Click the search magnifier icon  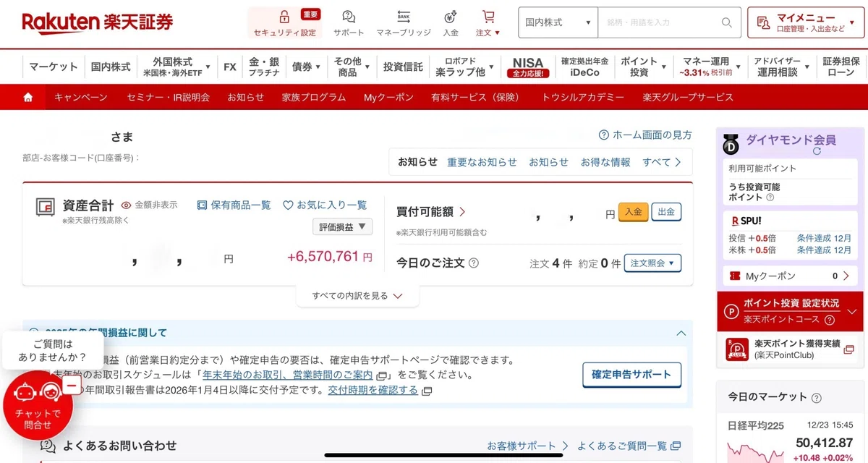(x=727, y=22)
